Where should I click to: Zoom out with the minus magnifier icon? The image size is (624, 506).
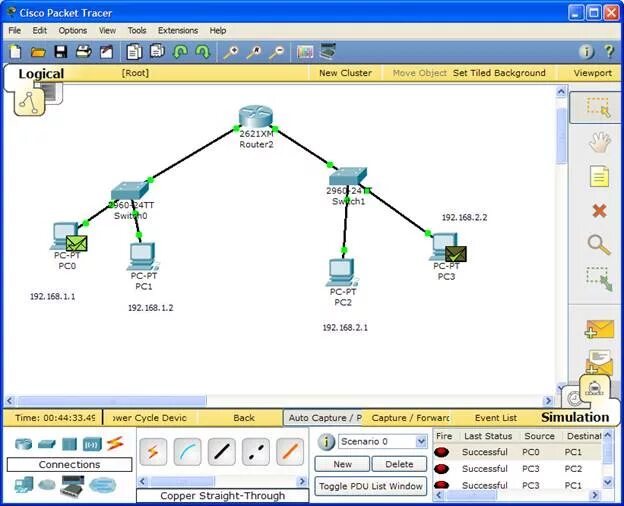(277, 52)
